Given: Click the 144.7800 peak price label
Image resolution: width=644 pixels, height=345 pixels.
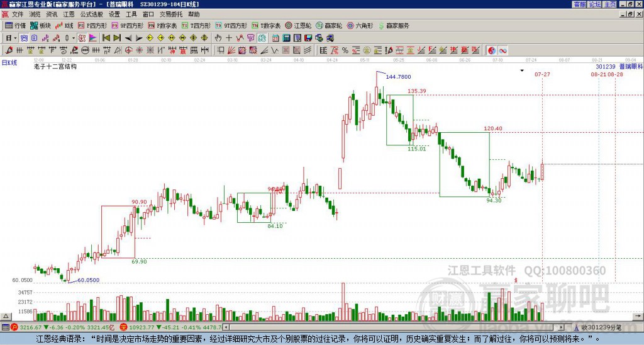Looking at the screenshot, I should pyautogui.click(x=398, y=77).
